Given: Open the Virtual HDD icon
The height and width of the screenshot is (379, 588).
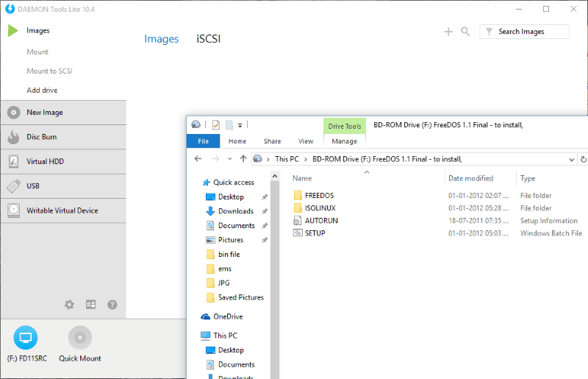Looking at the screenshot, I should (x=13, y=161).
